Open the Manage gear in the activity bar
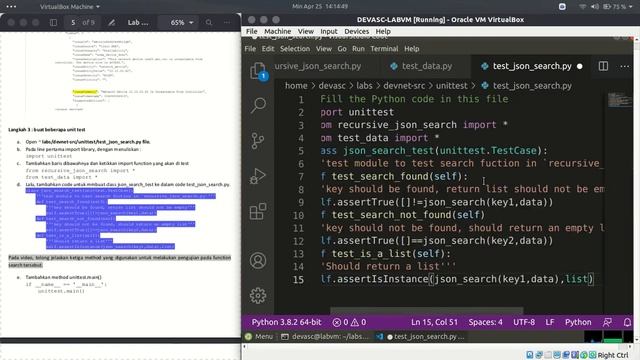 (258, 295)
